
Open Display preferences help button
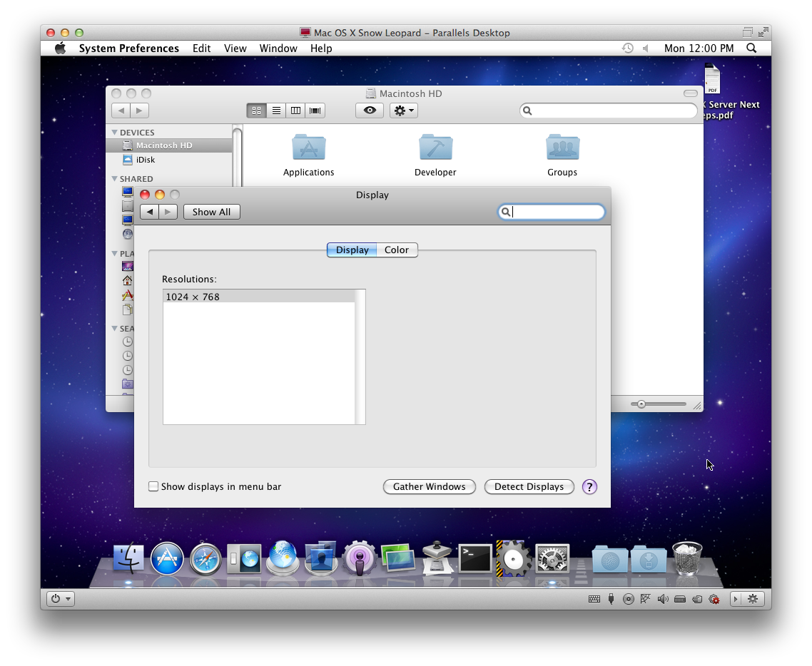click(x=589, y=486)
